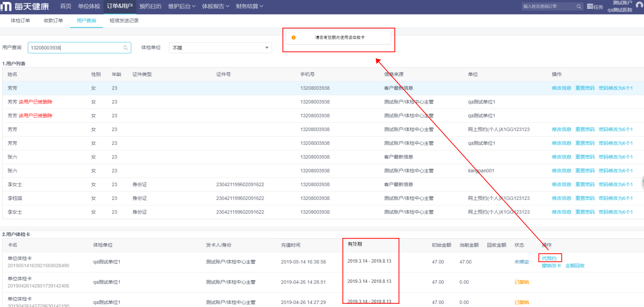Switch to the 体检订单 tab
This screenshot has width=644, height=307.
[20, 21]
